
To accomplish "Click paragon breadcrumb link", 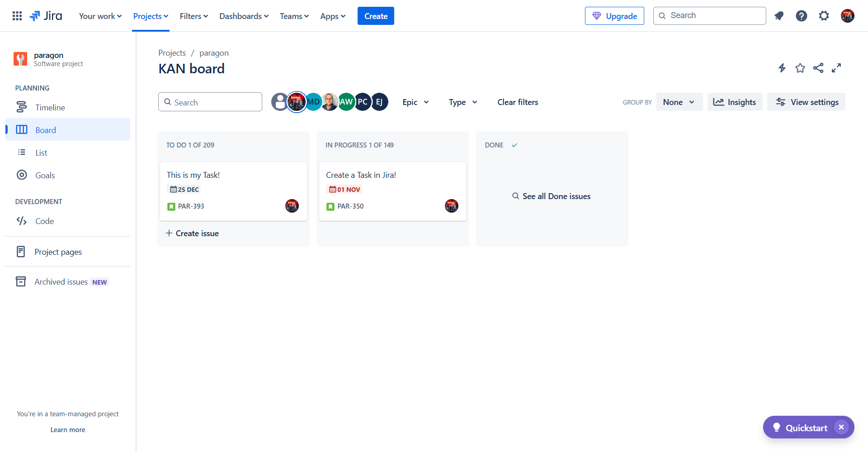I will (x=214, y=53).
